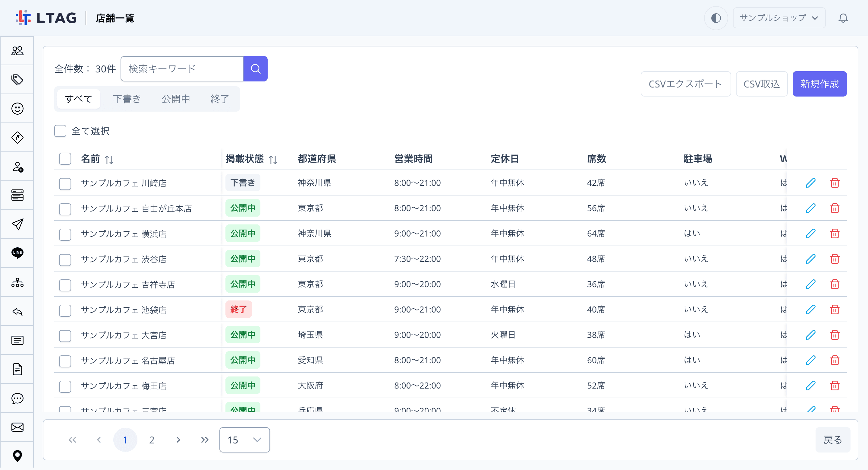Open the users group sidebar icon
Viewport: 868px width, 470px height.
17,51
